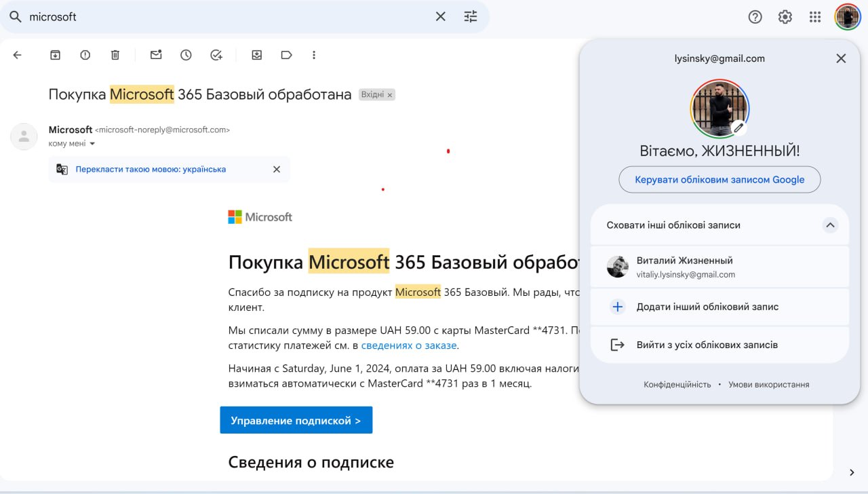The image size is (868, 494).
Task: Open the сведениях о заказе link
Action: pyautogui.click(x=409, y=345)
